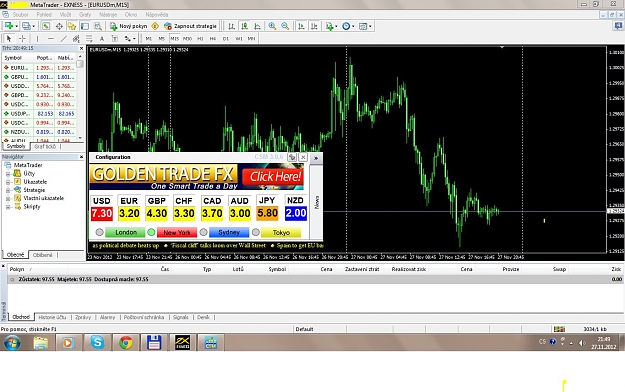Click the USD strength value 7.30

point(102,213)
